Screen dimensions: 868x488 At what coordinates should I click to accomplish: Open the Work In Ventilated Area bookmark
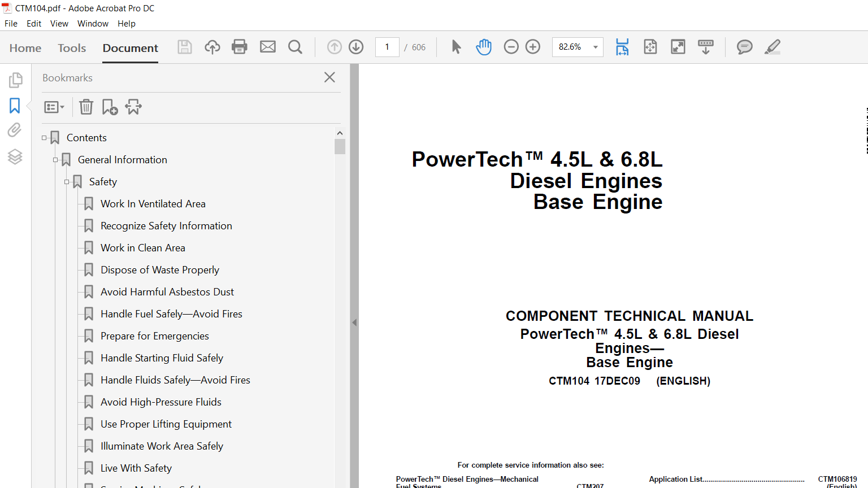click(153, 204)
